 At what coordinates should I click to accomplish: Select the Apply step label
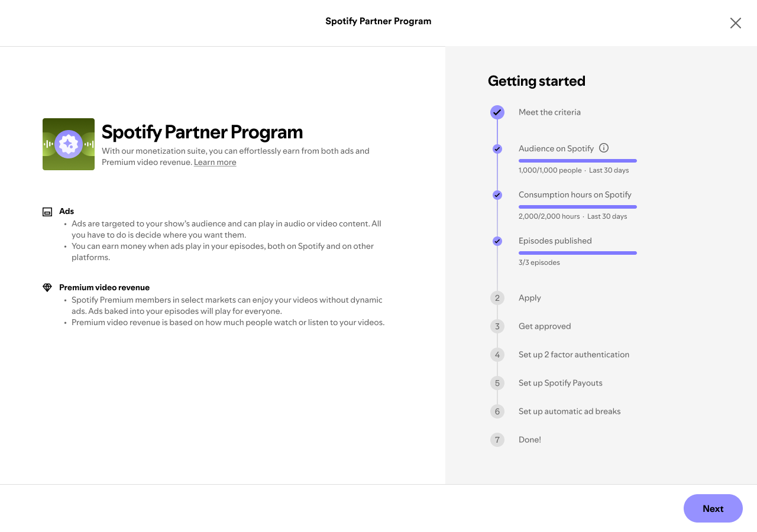(x=530, y=298)
